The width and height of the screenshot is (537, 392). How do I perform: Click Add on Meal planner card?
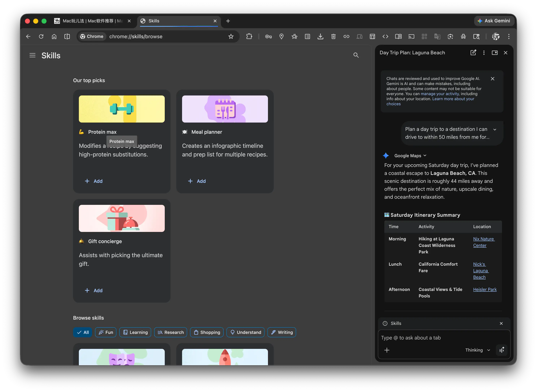pyautogui.click(x=197, y=181)
